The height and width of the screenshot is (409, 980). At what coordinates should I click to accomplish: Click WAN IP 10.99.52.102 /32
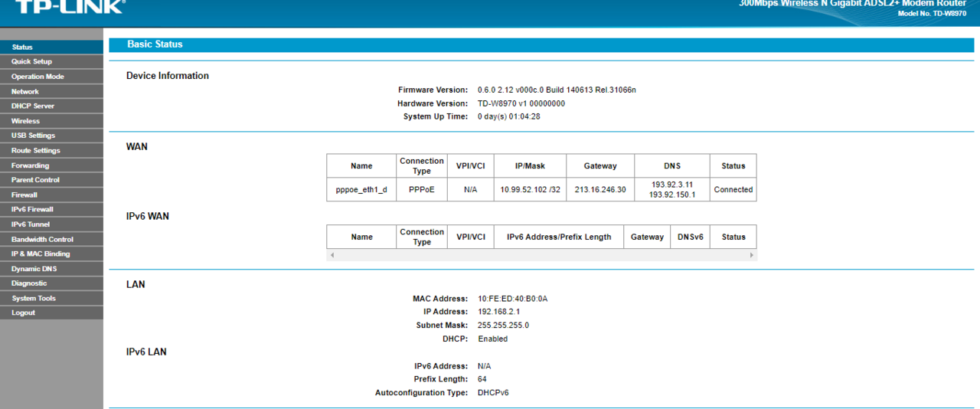(531, 190)
